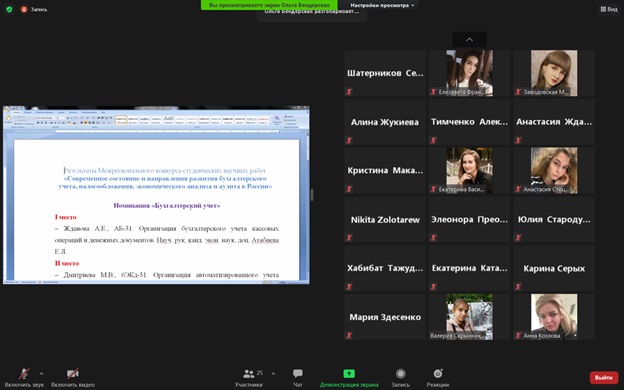Click muted mic icon on Тимченко tile

[433, 140]
